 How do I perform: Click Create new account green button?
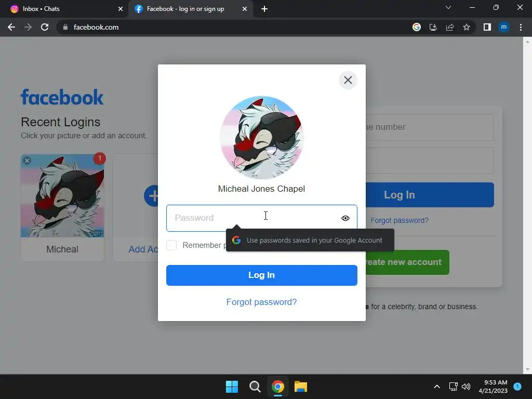(407, 262)
